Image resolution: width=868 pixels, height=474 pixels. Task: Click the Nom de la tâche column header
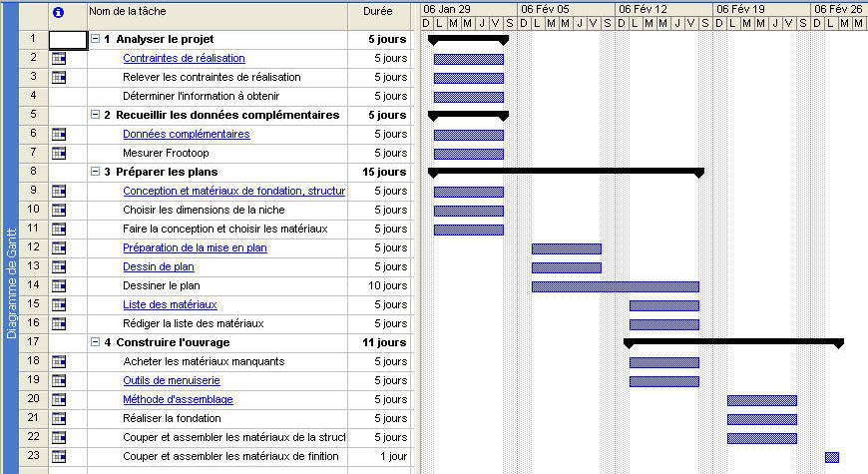point(217,16)
